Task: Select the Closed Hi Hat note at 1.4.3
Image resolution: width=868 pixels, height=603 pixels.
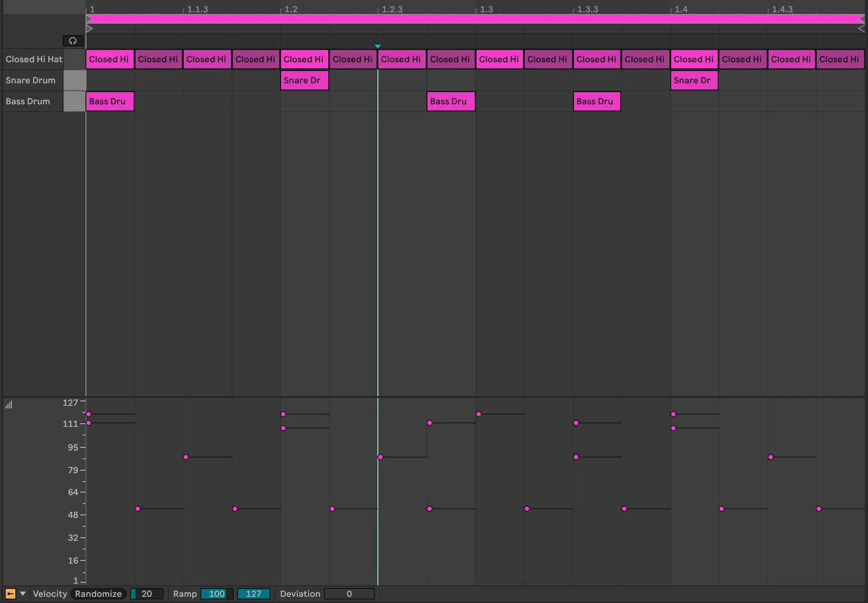Action: coord(792,59)
